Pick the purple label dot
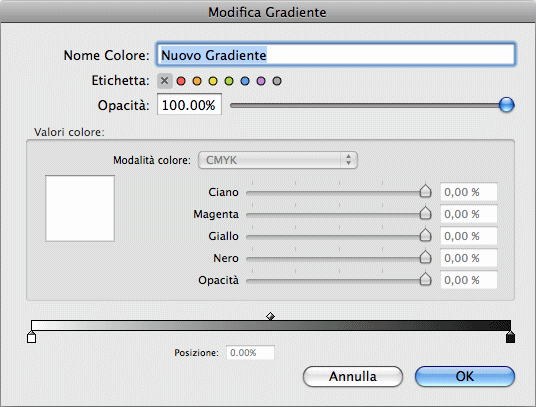 click(x=261, y=81)
